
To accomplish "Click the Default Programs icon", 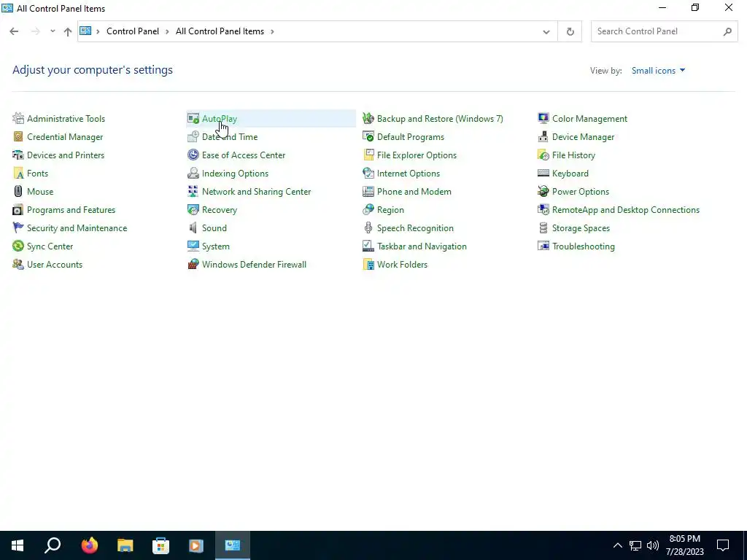I will point(368,136).
